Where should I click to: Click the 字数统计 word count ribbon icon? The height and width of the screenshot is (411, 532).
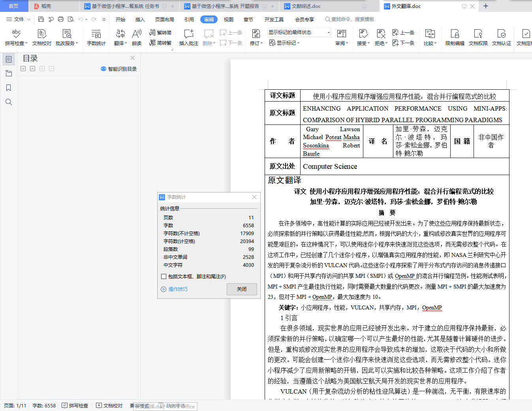click(96, 38)
